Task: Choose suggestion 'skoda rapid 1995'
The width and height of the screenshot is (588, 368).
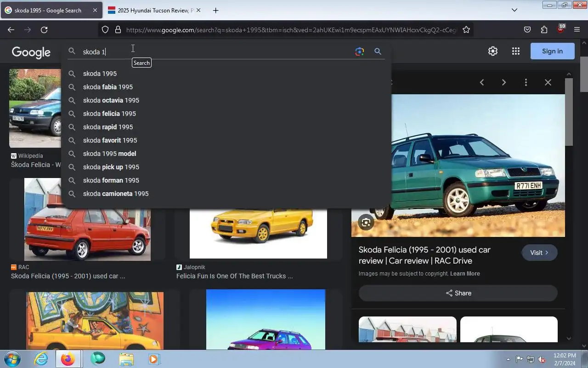Action: [x=226, y=127]
